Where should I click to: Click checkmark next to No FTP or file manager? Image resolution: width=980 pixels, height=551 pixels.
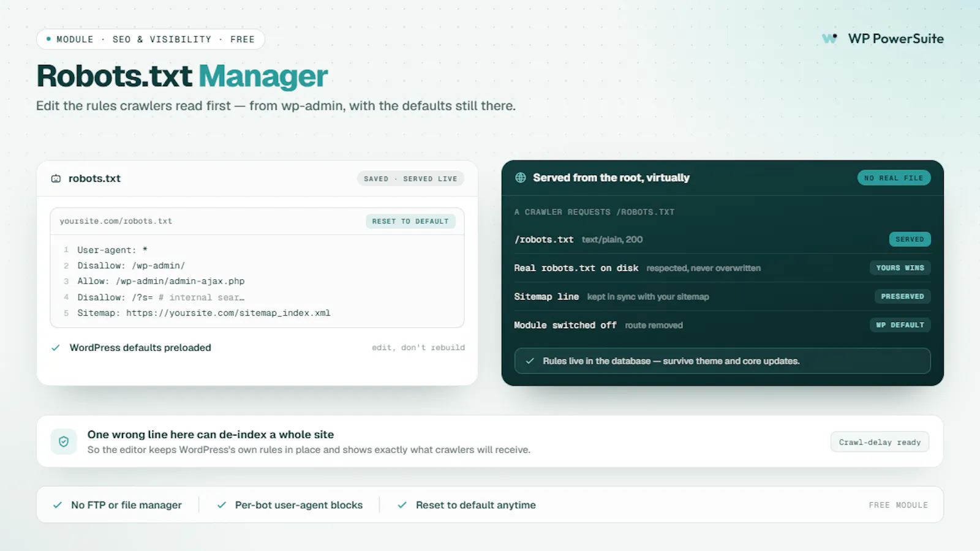click(58, 505)
